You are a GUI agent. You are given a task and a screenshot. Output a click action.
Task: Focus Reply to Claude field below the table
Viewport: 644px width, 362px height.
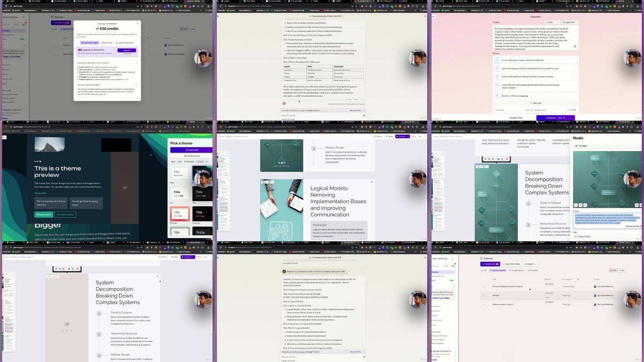coord(320,116)
